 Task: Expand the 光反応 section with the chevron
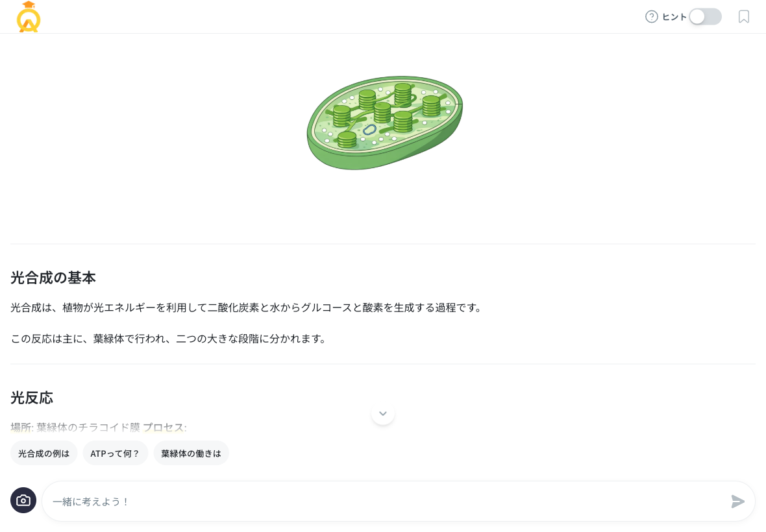point(383,413)
